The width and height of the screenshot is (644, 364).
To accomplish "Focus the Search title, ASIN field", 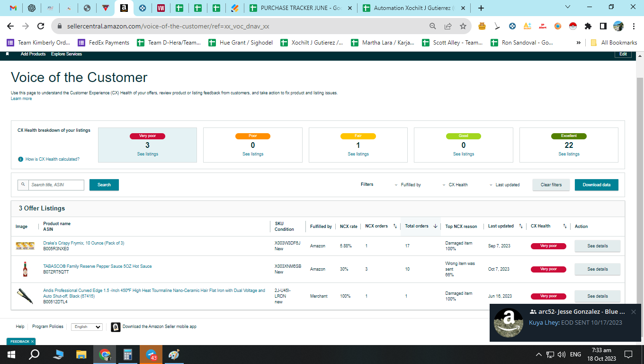I will click(x=56, y=185).
